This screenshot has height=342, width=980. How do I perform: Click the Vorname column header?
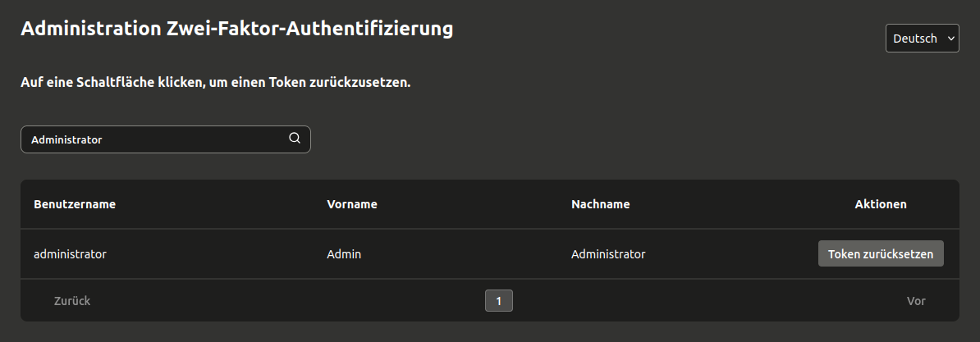click(x=352, y=204)
